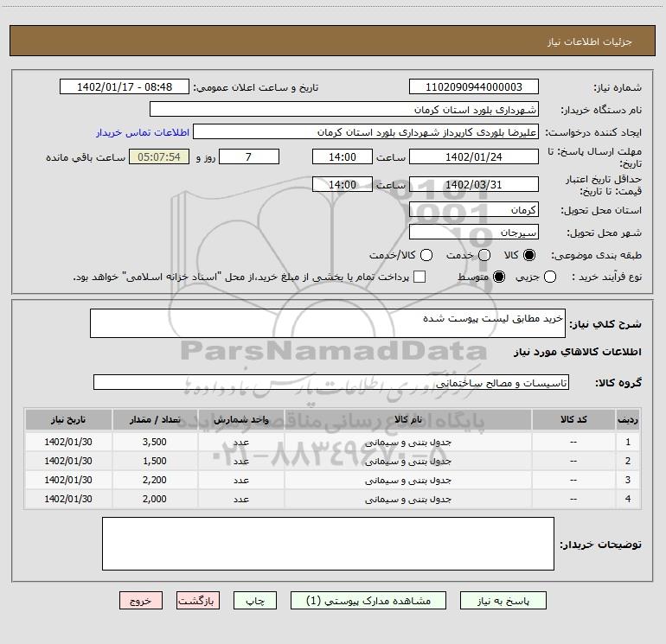Click the buyer name field شهرداری بلورد
The image size is (666, 644).
point(344,109)
